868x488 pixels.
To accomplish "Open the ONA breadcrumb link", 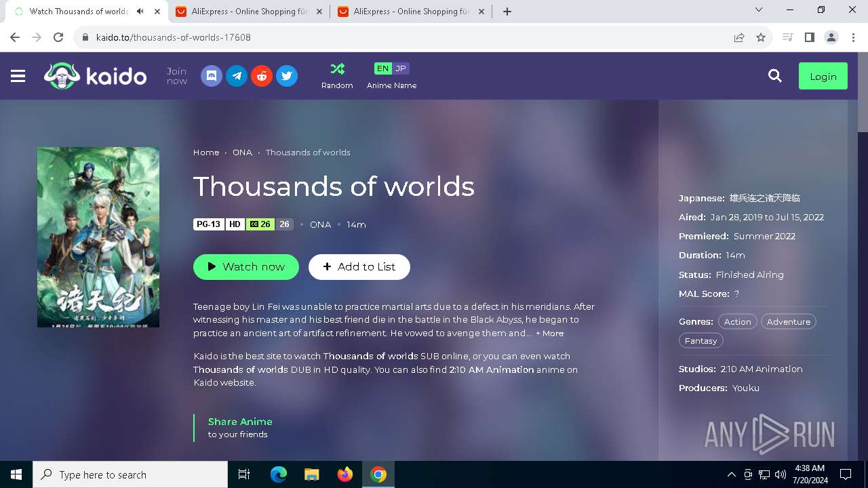I will (x=242, y=152).
